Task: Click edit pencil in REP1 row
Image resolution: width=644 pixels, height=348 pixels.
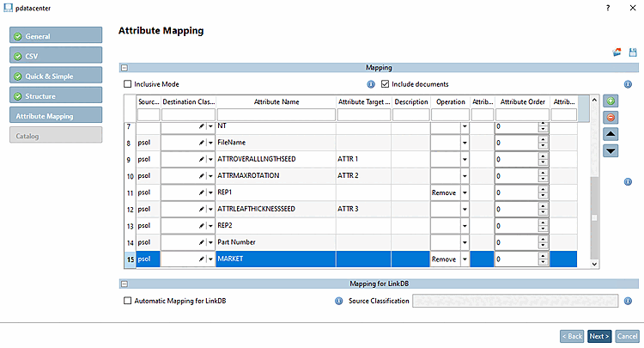Action: (x=201, y=192)
